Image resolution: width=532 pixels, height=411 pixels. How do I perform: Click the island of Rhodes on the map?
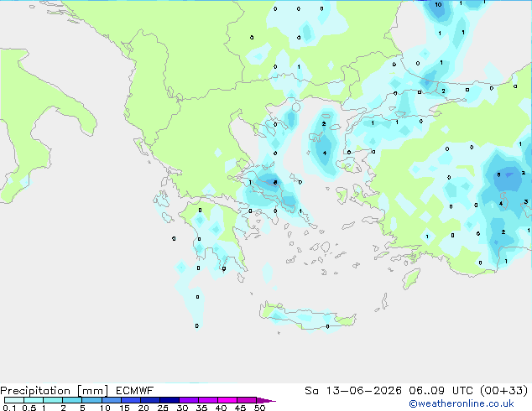(x=411, y=278)
